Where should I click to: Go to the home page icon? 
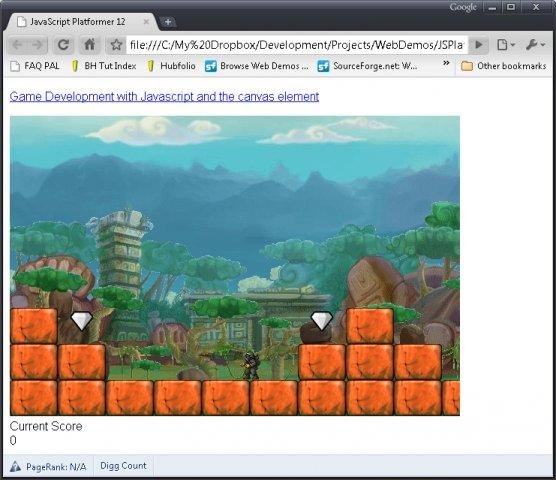89,45
